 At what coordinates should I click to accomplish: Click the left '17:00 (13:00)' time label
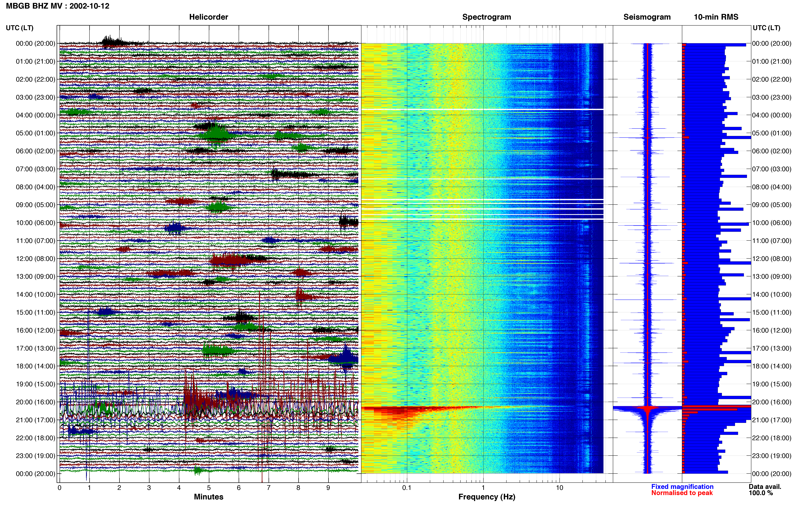36,348
